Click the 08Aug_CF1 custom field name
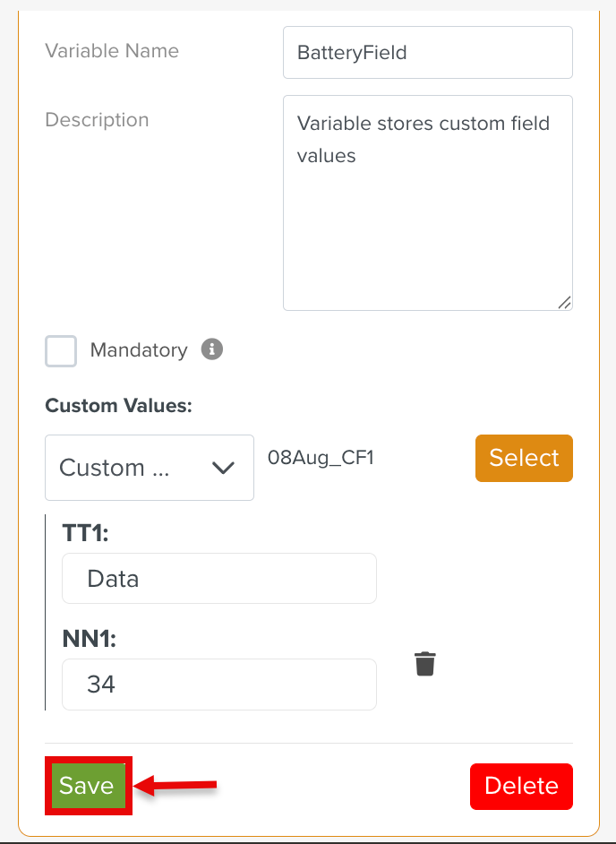 click(x=321, y=458)
